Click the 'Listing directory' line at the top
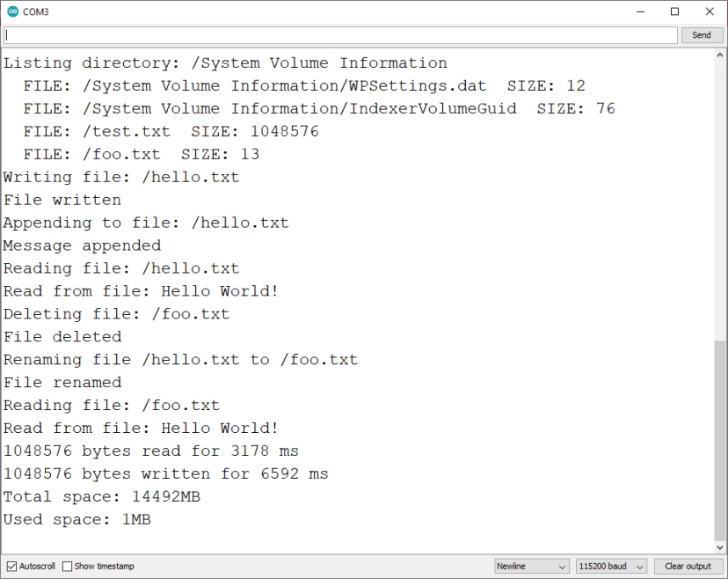 pyautogui.click(x=225, y=63)
